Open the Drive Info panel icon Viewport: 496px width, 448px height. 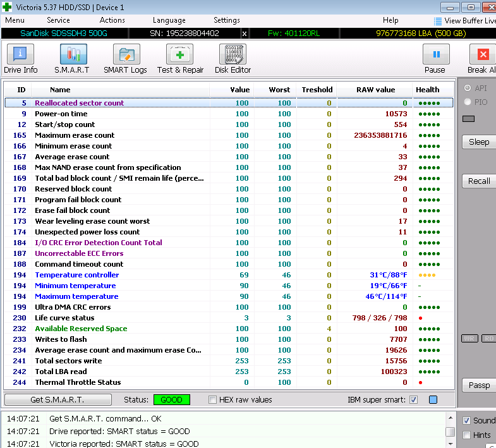click(20, 54)
